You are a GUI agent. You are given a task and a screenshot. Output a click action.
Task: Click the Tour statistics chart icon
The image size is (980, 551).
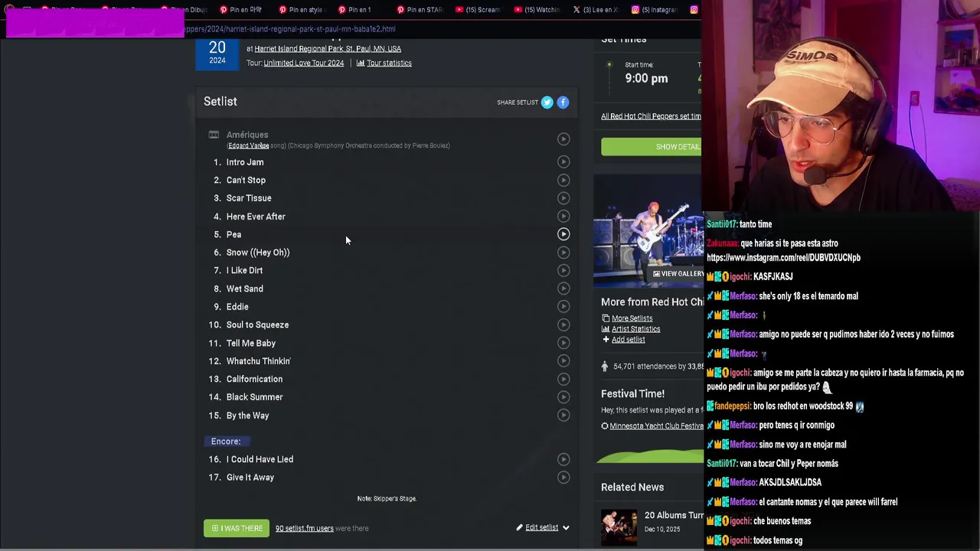coord(361,63)
